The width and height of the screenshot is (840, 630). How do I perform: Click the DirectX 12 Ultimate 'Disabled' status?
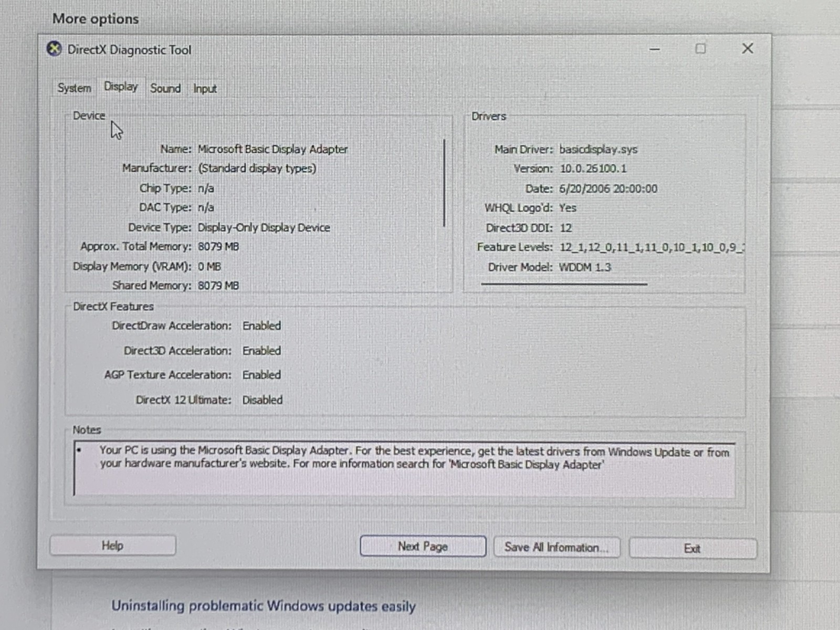pos(262,400)
